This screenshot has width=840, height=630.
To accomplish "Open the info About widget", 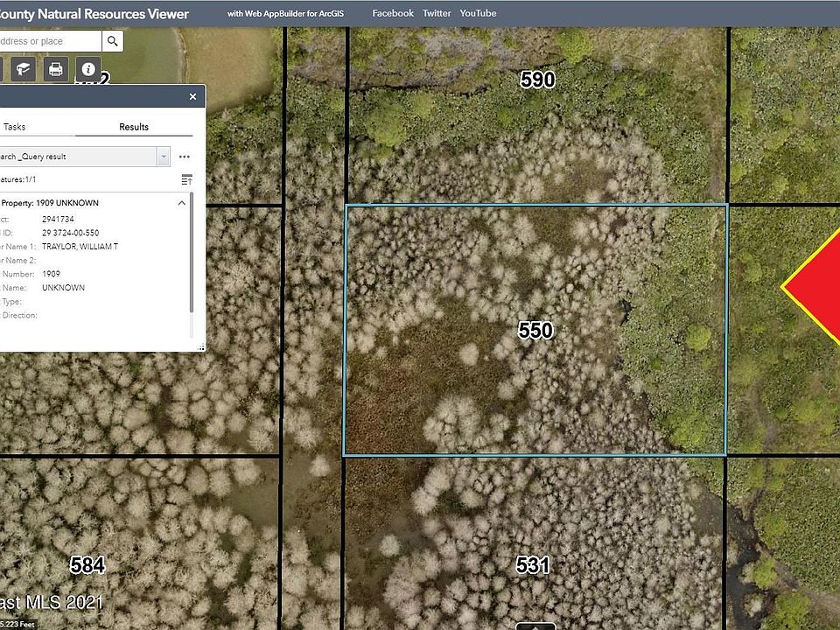I will click(x=88, y=69).
